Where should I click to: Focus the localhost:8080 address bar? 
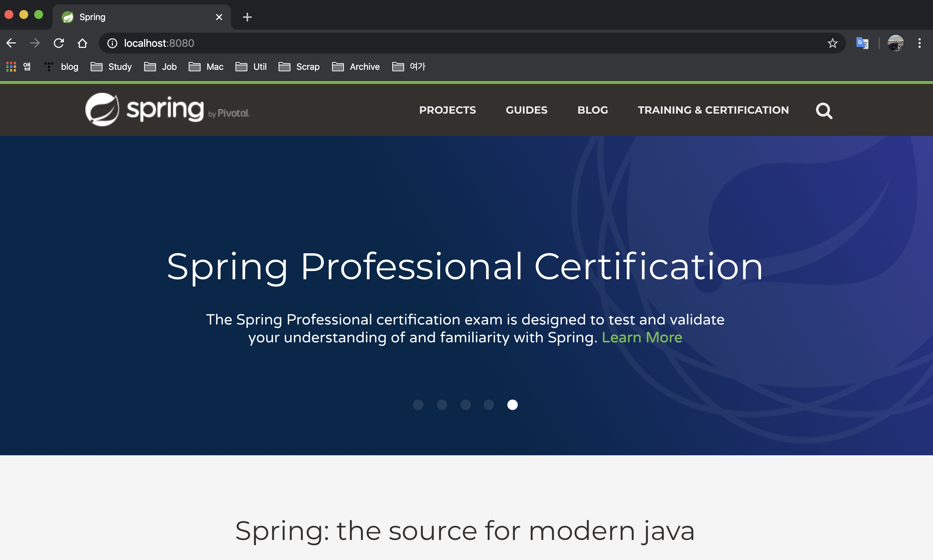coord(472,43)
